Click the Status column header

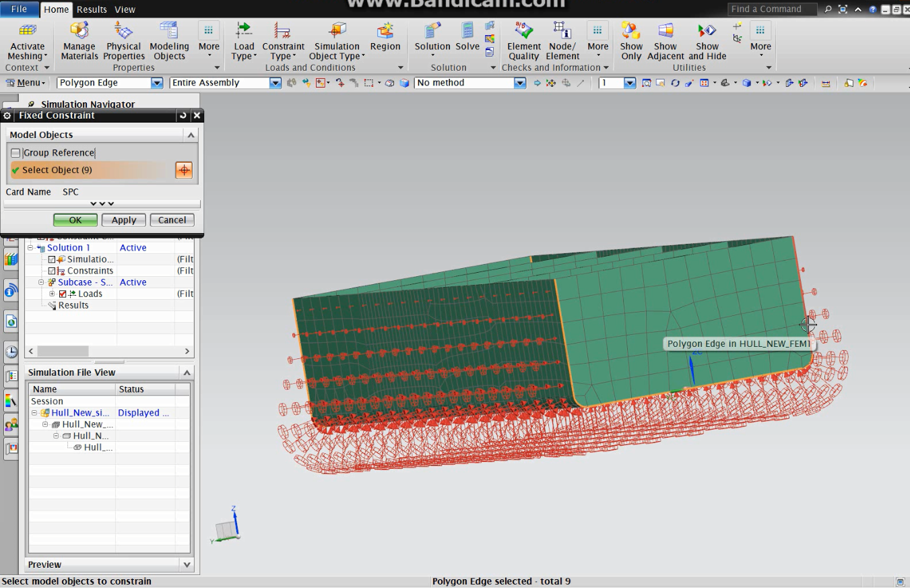point(145,389)
